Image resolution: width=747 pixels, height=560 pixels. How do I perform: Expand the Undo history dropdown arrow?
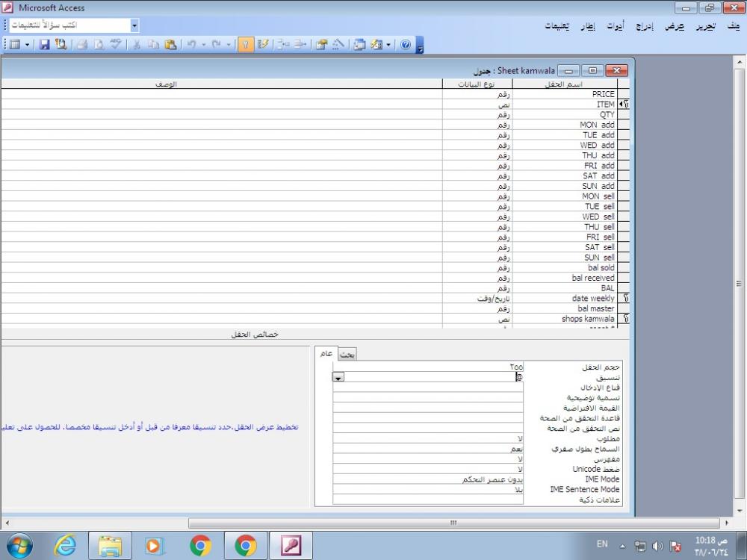coord(203,45)
